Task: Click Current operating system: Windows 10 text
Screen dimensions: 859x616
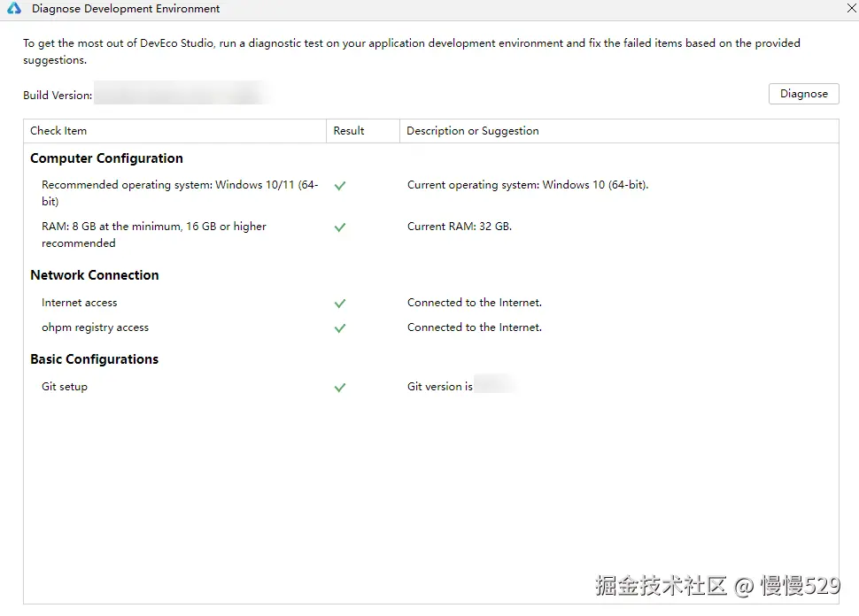Action: coord(528,185)
